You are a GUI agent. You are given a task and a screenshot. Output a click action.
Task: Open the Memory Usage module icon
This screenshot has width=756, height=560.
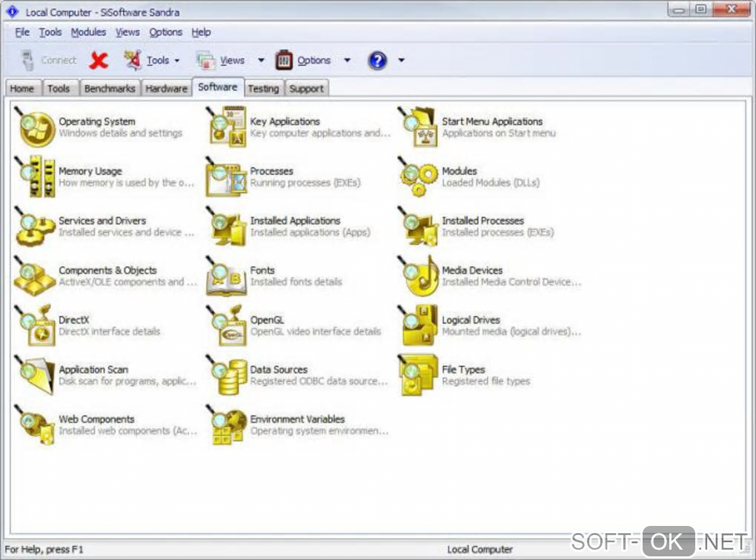coord(35,177)
